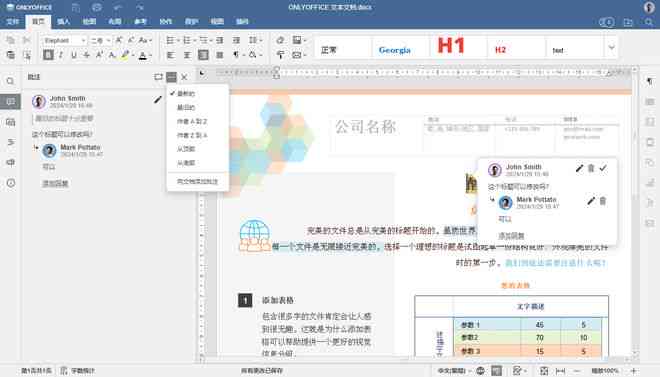Open the numbered list dropdown
The width and height of the screenshot is (660, 377).
[189, 40]
